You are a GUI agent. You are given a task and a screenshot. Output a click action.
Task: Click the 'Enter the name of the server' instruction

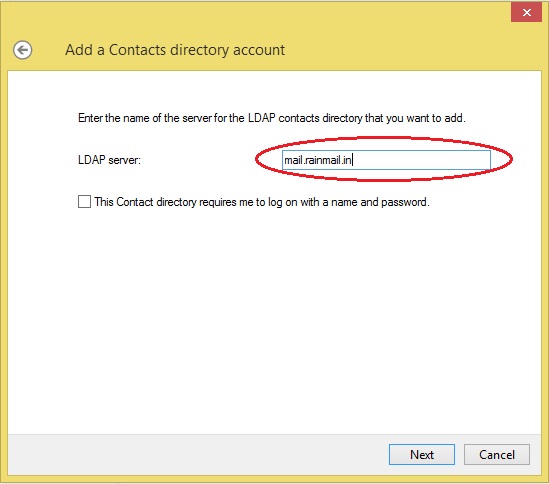272,118
